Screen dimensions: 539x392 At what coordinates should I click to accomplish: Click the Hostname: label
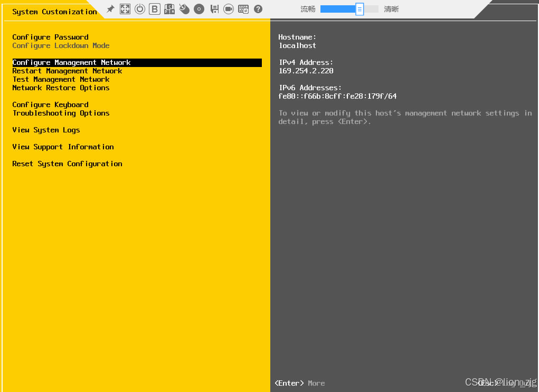297,37
